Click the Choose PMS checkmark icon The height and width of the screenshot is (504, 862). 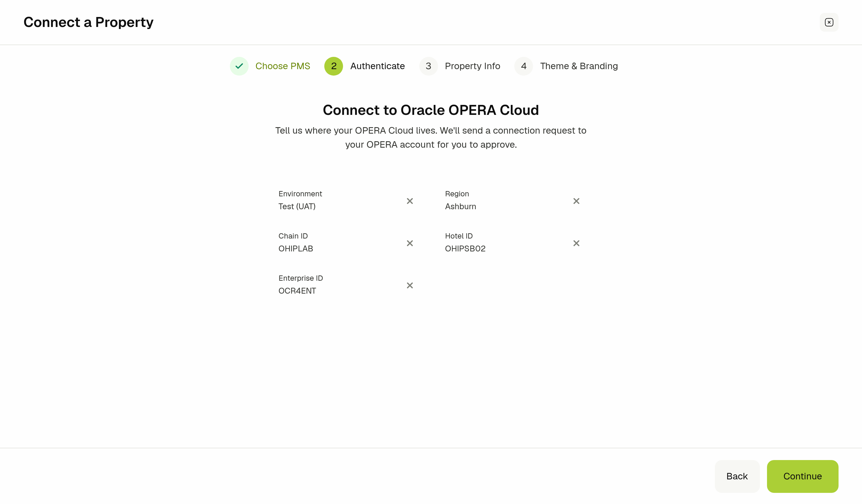[x=239, y=66]
